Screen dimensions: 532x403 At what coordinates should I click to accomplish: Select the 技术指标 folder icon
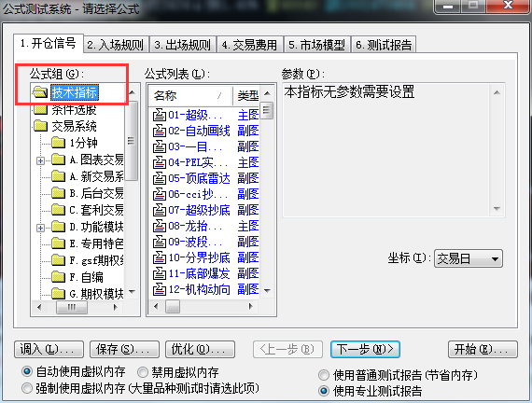click(x=40, y=92)
